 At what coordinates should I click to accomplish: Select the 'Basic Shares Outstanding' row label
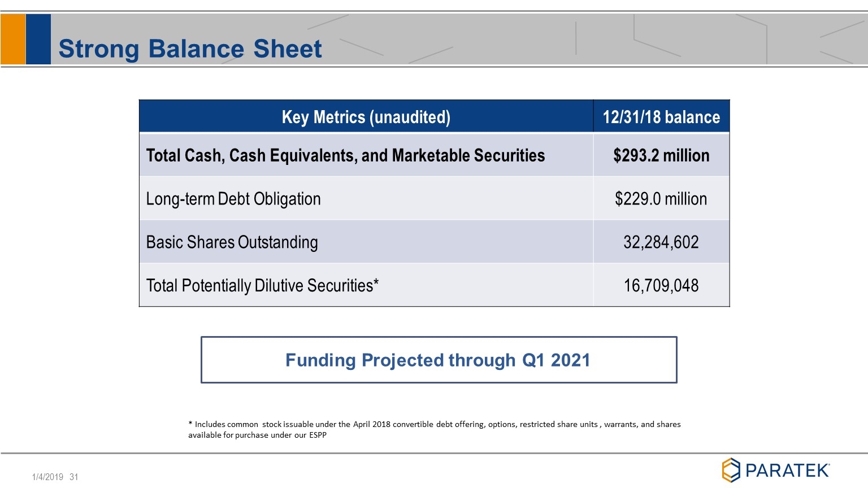tap(232, 242)
